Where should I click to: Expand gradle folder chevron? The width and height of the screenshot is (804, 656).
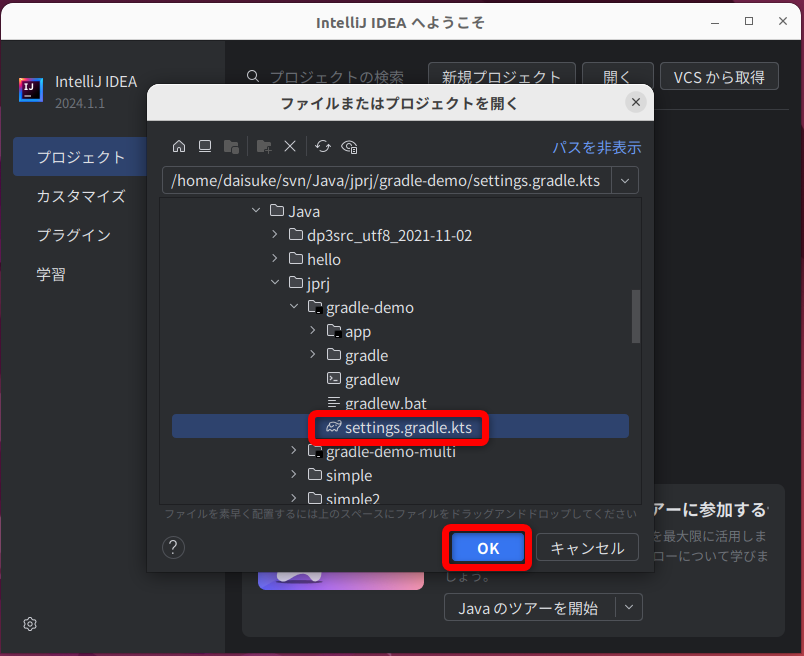click(x=313, y=354)
